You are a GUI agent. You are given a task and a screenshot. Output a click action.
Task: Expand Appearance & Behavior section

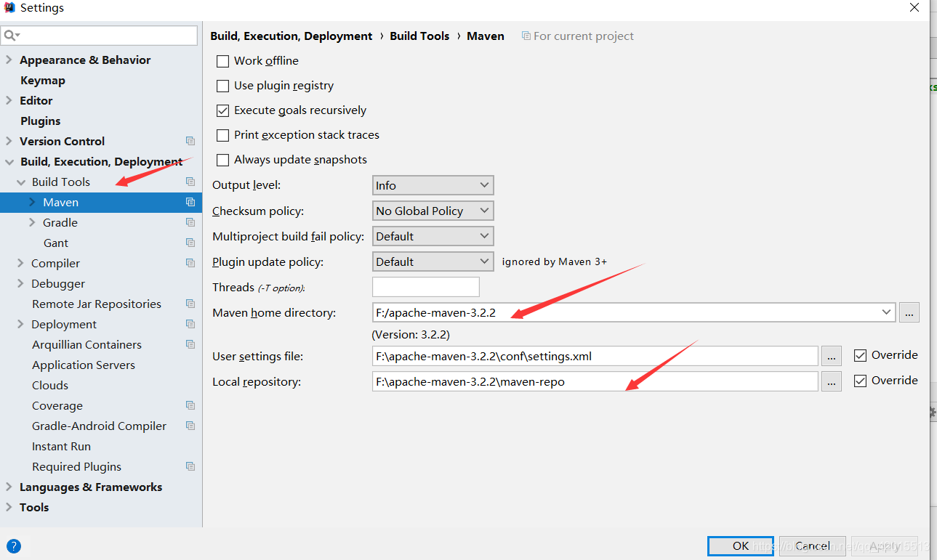coord(9,60)
